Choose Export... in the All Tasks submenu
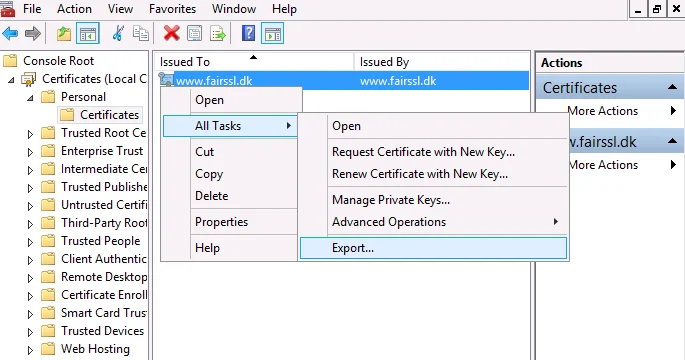The image size is (685, 360). [x=433, y=248]
